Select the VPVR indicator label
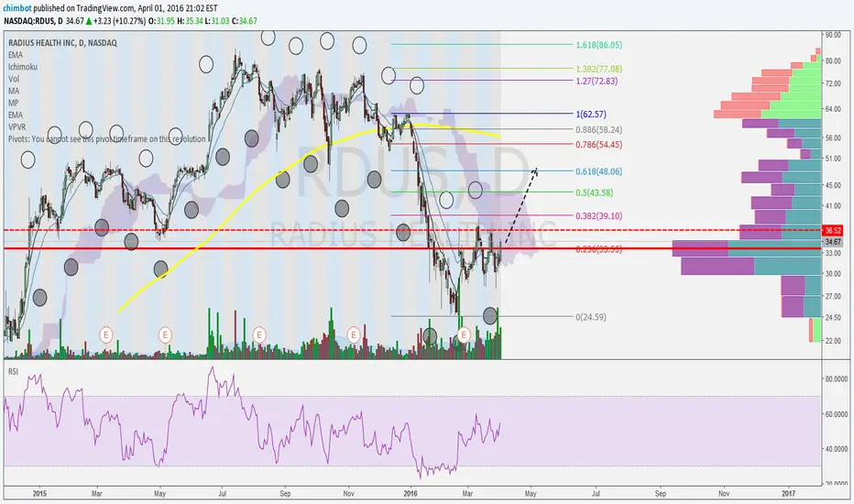Viewport: 854px width, 504px height. coord(16,127)
